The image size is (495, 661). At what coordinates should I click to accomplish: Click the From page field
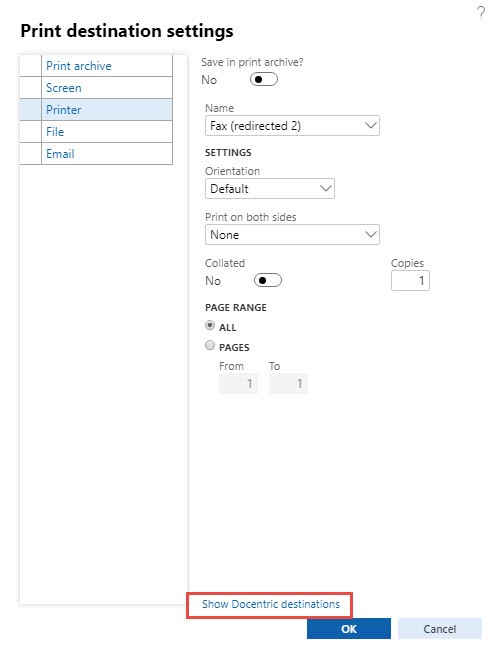click(x=238, y=384)
